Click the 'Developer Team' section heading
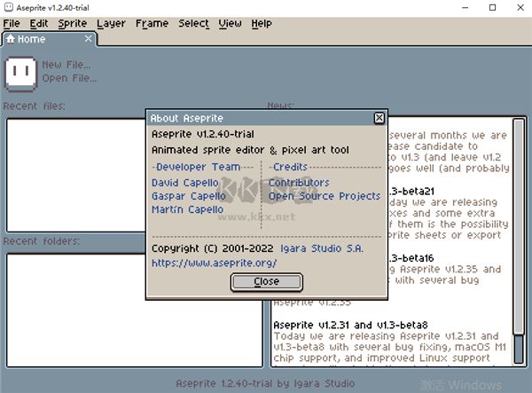Image resolution: width=532 pixels, height=393 pixels. [198, 167]
